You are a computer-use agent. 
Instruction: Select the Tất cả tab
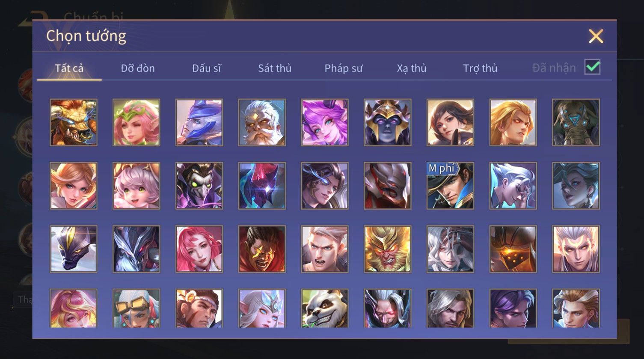[69, 68]
